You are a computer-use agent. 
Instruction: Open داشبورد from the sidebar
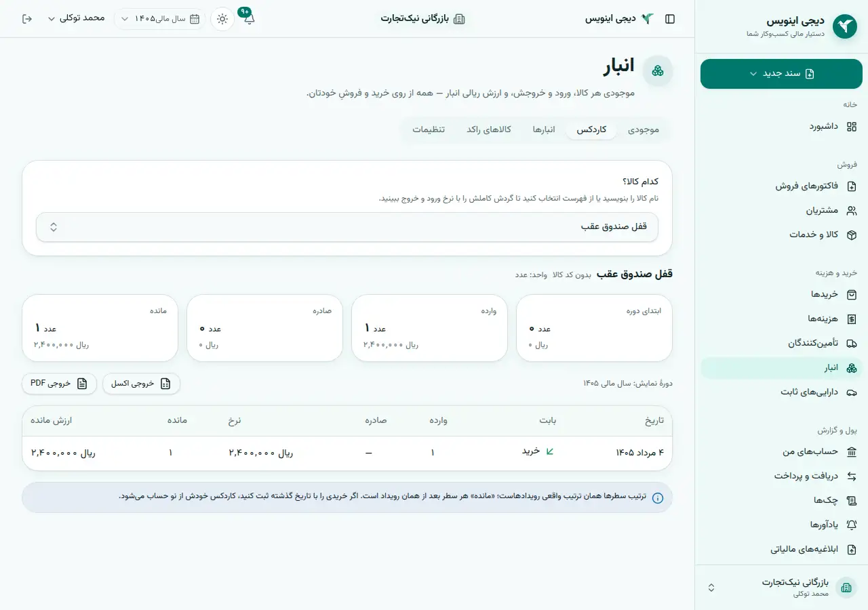tap(781, 127)
